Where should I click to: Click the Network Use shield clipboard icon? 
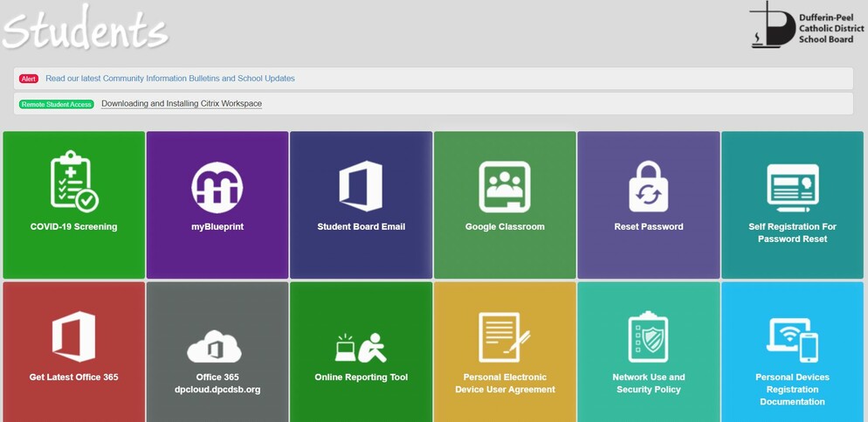click(x=648, y=336)
